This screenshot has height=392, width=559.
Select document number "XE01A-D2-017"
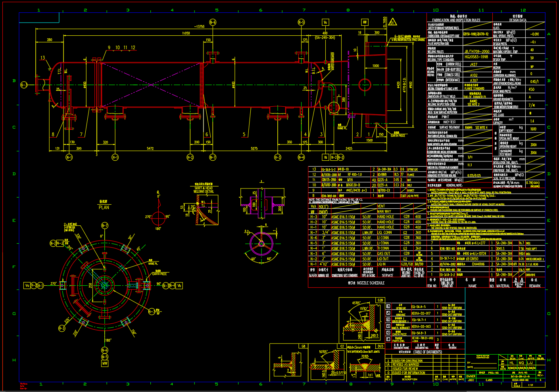pyautogui.click(x=421, y=313)
